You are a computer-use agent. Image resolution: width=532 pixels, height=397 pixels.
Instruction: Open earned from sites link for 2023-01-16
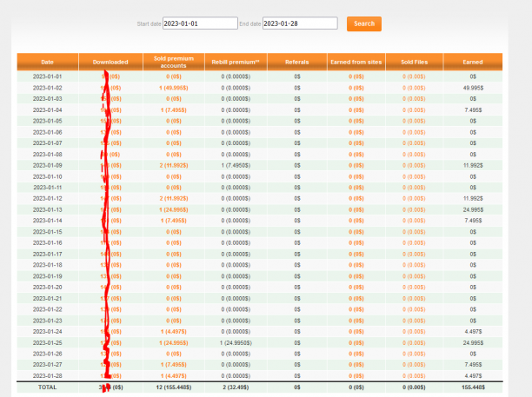356,243
